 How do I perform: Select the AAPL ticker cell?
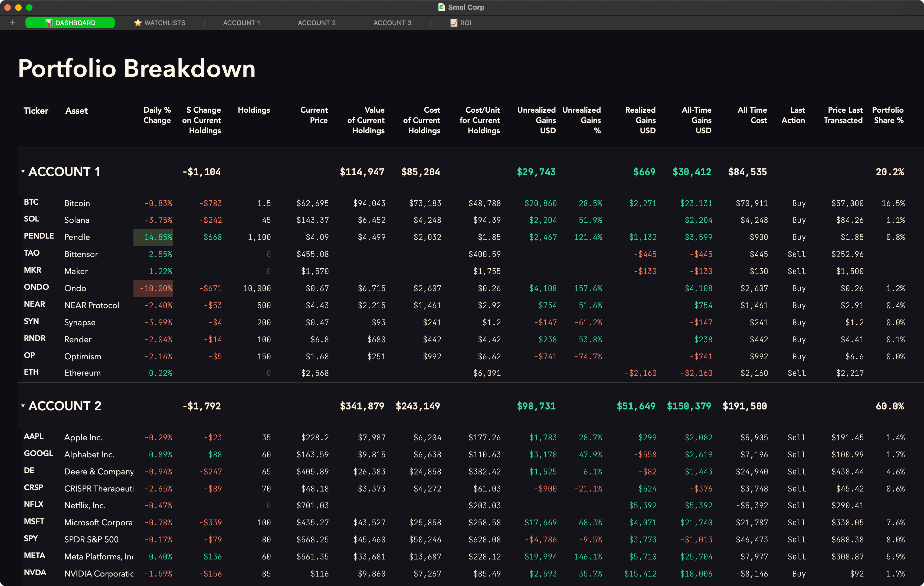[x=33, y=436]
